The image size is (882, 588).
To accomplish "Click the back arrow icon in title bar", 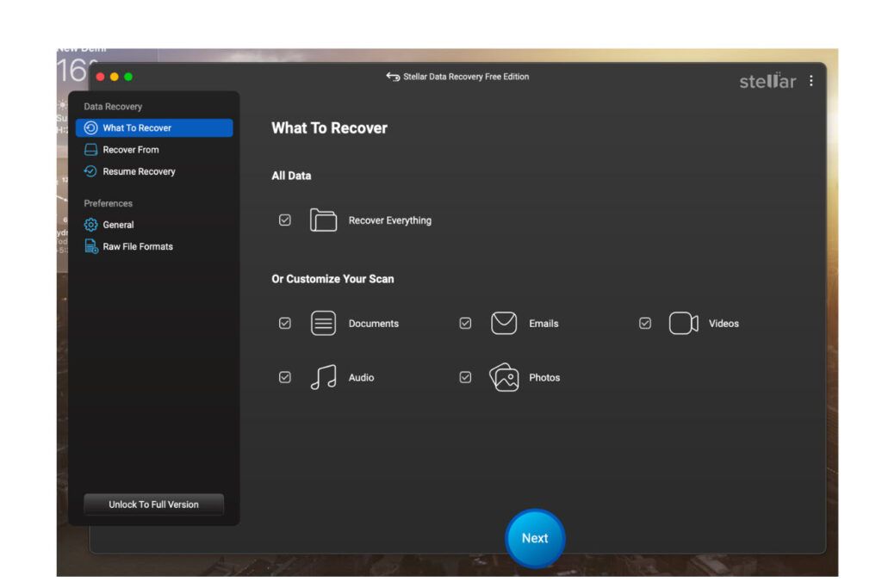I will [393, 77].
